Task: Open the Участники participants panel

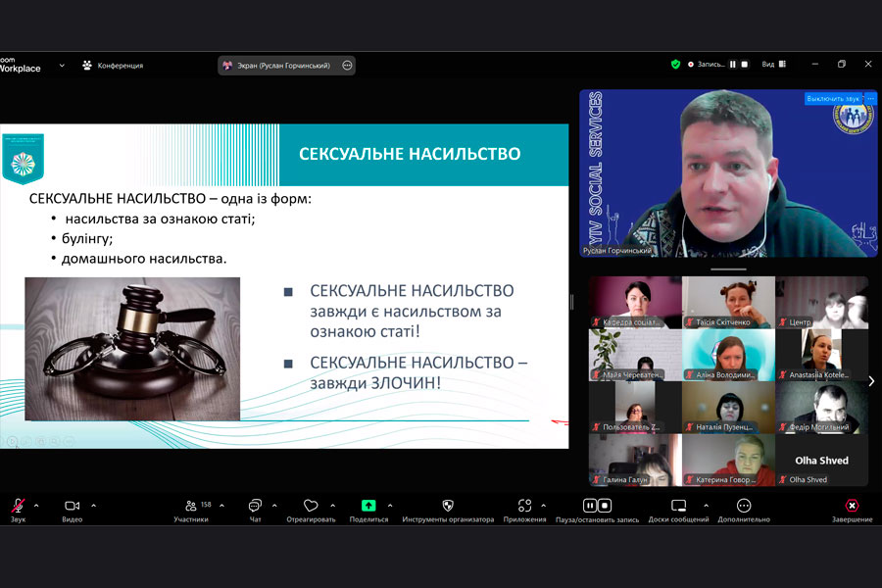Action: click(191, 510)
